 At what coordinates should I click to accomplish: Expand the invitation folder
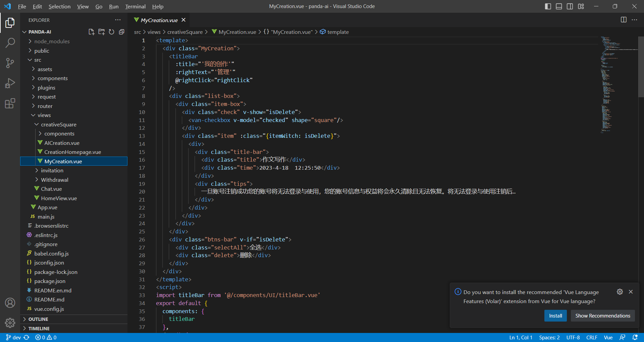pos(74,170)
